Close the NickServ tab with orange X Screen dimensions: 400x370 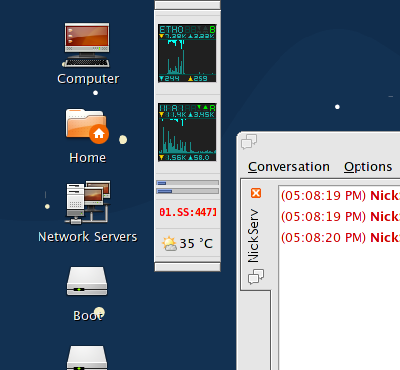click(x=256, y=193)
